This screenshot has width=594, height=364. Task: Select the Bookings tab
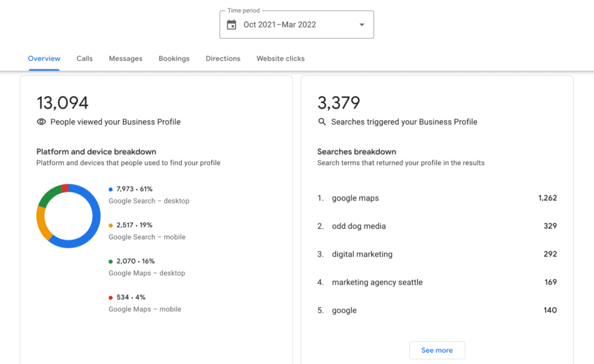click(x=173, y=59)
